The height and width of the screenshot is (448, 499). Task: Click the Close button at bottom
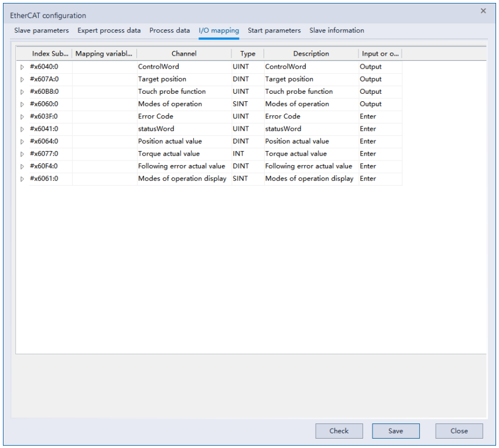click(459, 431)
